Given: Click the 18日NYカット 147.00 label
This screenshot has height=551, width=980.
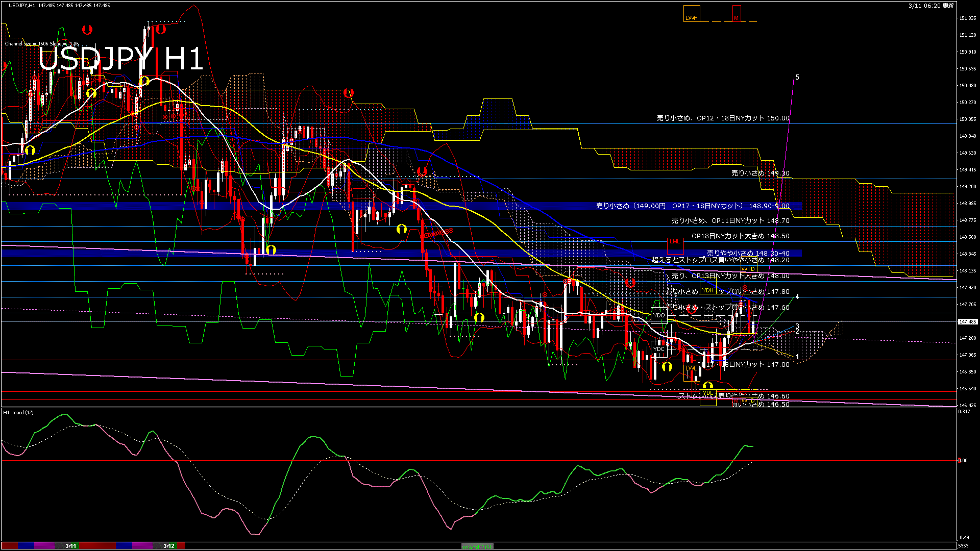Looking at the screenshot, I should tap(756, 364).
